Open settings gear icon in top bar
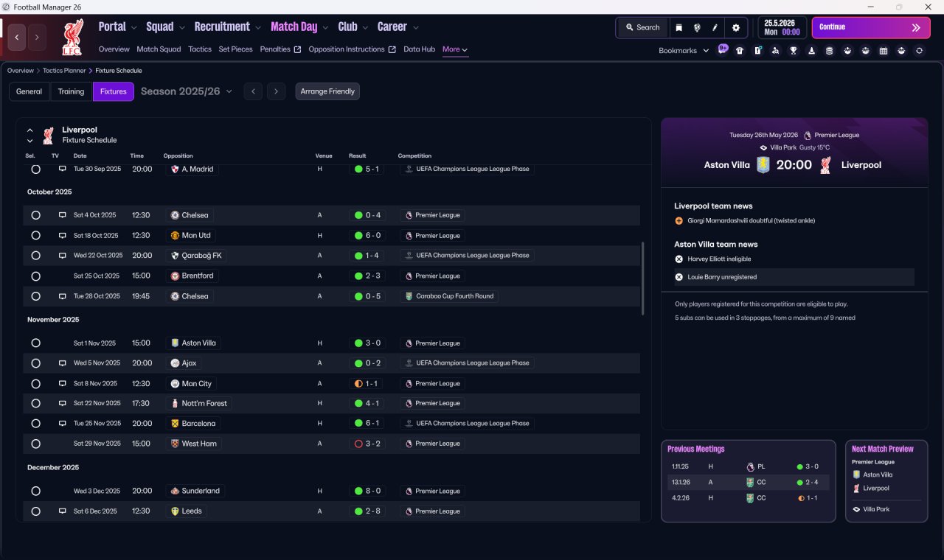The image size is (944, 560). (x=735, y=27)
